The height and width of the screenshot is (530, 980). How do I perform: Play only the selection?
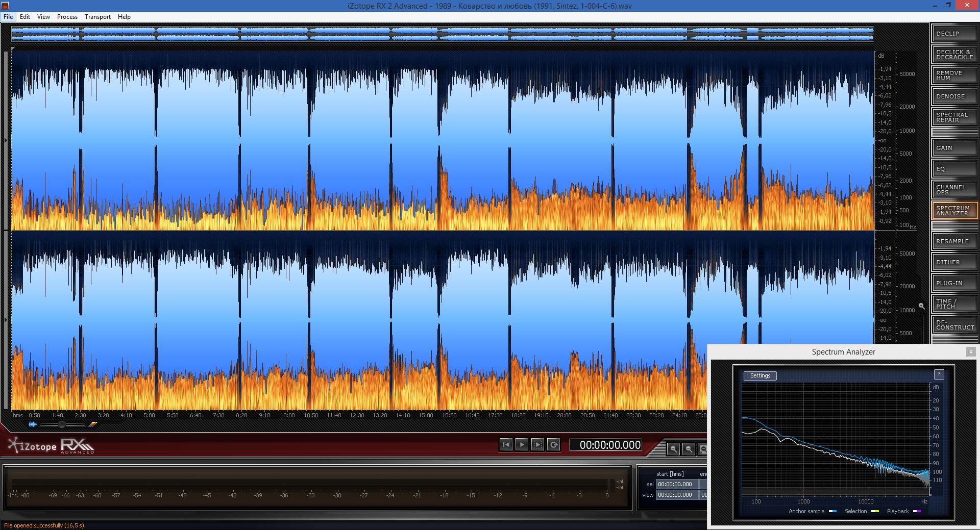[537, 445]
